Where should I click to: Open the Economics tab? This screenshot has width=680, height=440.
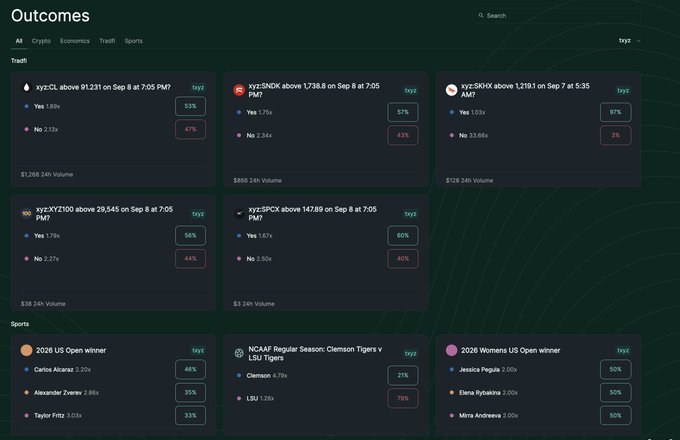[x=75, y=41]
